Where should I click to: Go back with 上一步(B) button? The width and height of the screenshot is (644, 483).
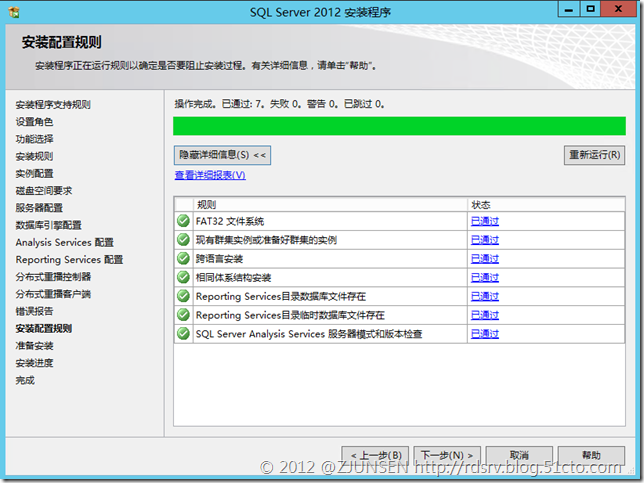tap(375, 455)
